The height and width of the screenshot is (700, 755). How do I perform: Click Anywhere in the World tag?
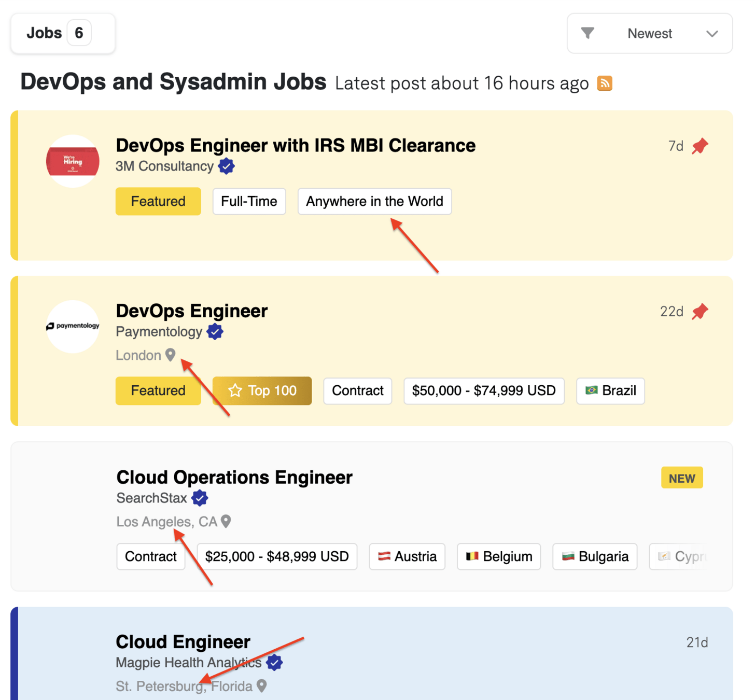click(x=374, y=201)
